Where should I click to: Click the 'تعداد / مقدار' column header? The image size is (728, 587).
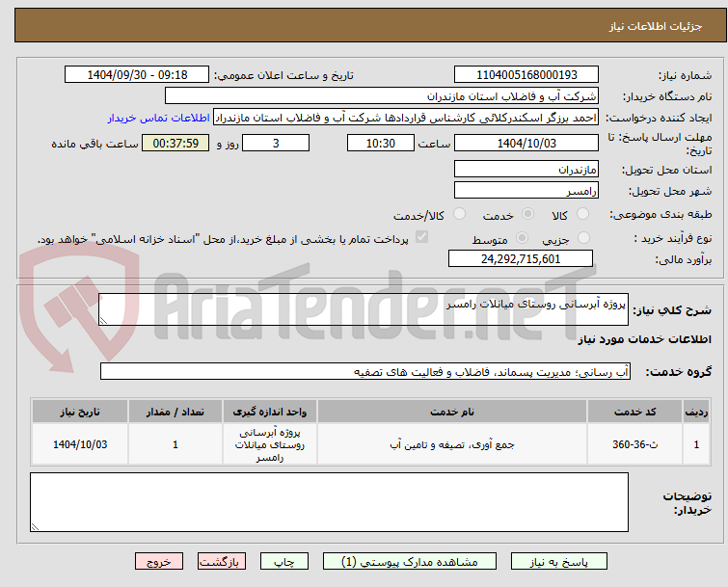click(x=175, y=412)
